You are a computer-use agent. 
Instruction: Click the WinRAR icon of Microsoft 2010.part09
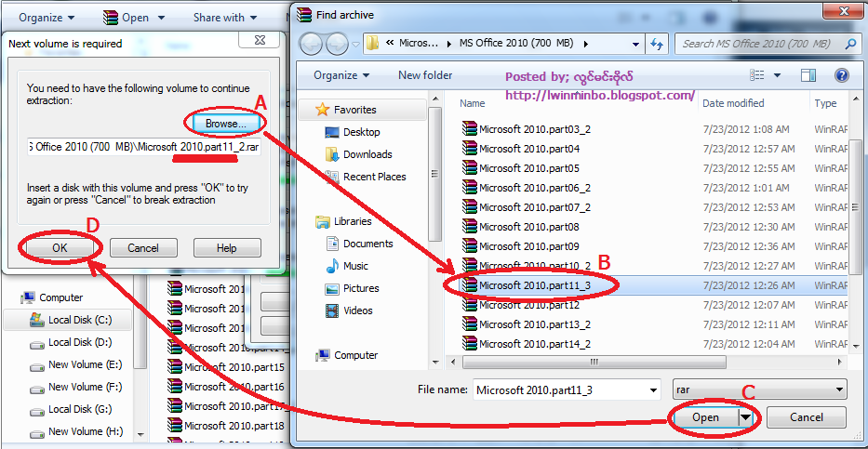pyautogui.click(x=470, y=246)
